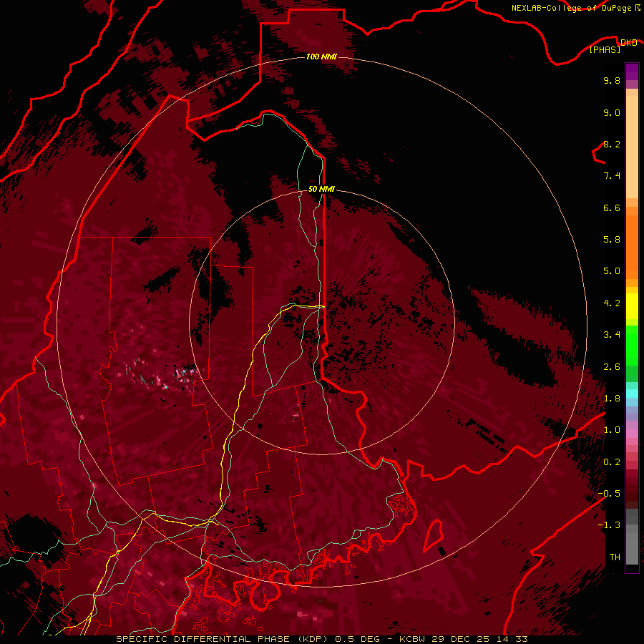The image size is (644, 644).
Task: Click the gray segment of the color bar
Action: [x=632, y=537]
